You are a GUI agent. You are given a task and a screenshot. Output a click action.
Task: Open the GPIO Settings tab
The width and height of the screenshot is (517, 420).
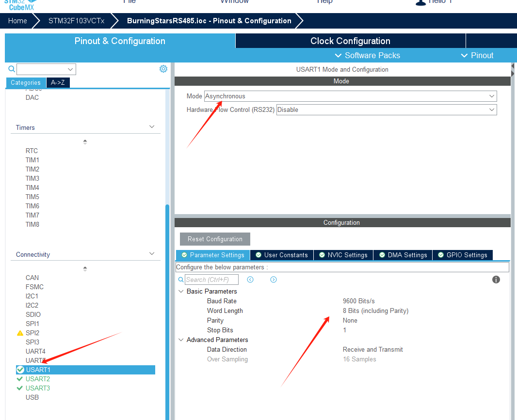pos(463,255)
